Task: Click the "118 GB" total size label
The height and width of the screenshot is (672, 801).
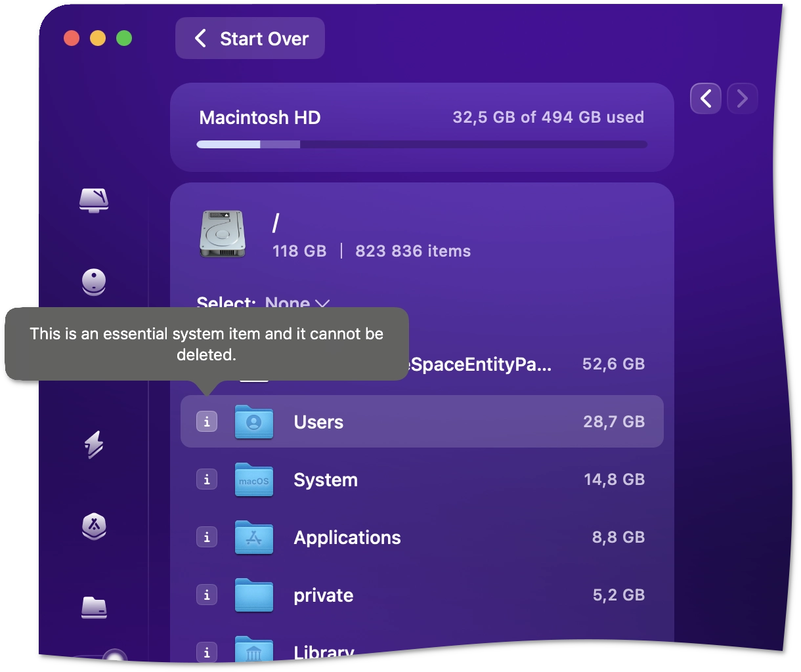Action: click(299, 251)
